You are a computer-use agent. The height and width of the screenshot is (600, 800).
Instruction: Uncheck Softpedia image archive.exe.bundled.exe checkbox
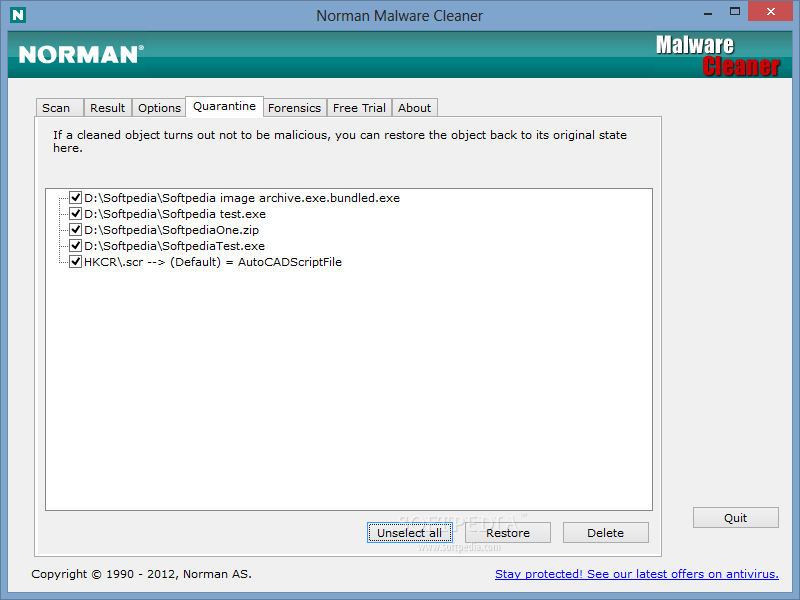click(76, 197)
